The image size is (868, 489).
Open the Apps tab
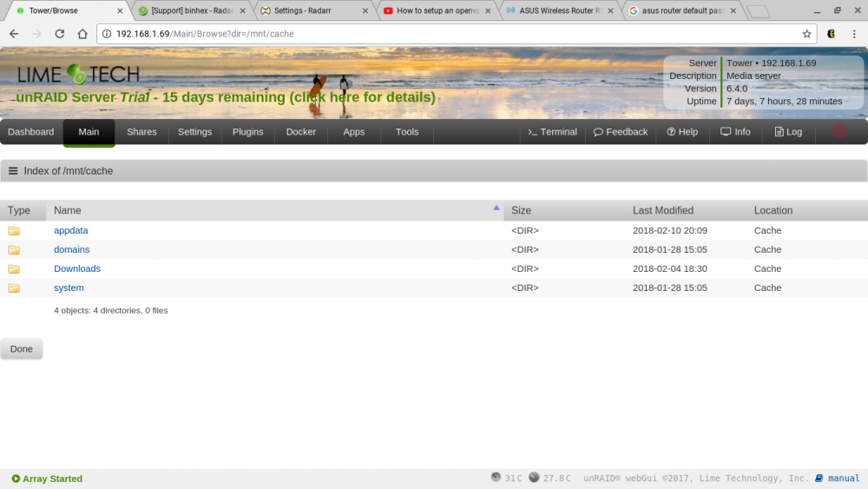354,132
